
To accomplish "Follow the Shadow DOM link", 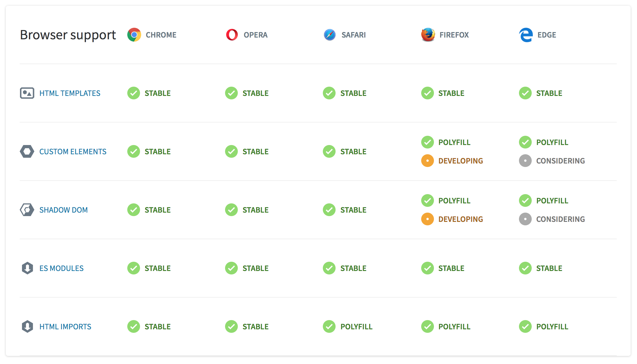I will tap(63, 210).
